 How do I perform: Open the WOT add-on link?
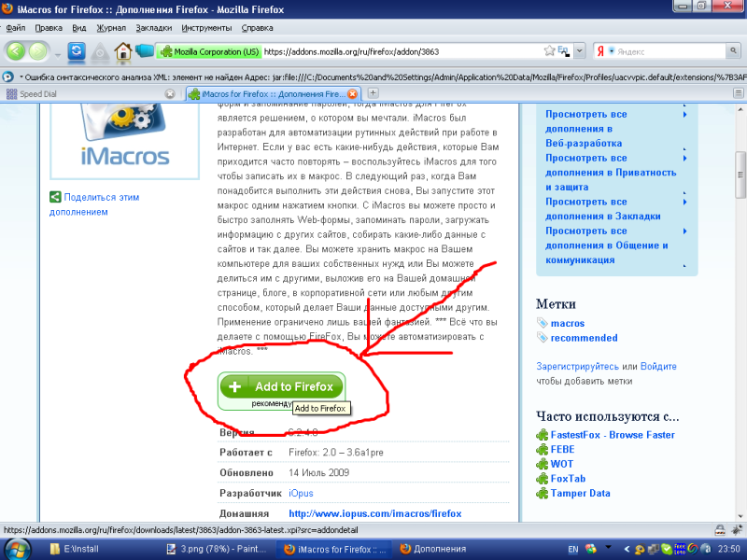562,464
